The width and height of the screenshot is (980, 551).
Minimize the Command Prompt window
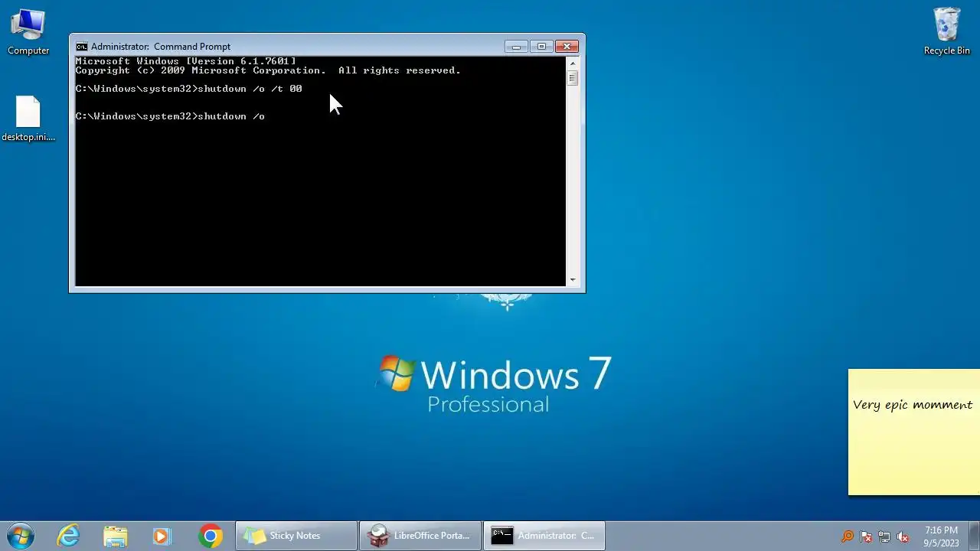[516, 47]
